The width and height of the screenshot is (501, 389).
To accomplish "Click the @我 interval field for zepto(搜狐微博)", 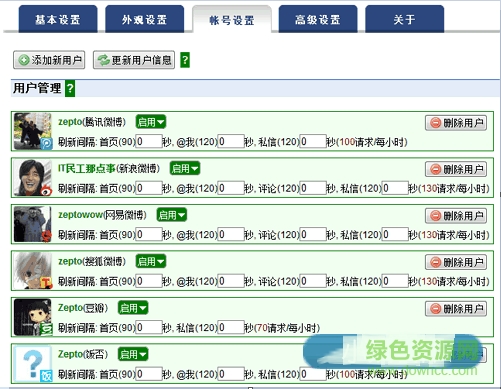I will pos(231,281).
